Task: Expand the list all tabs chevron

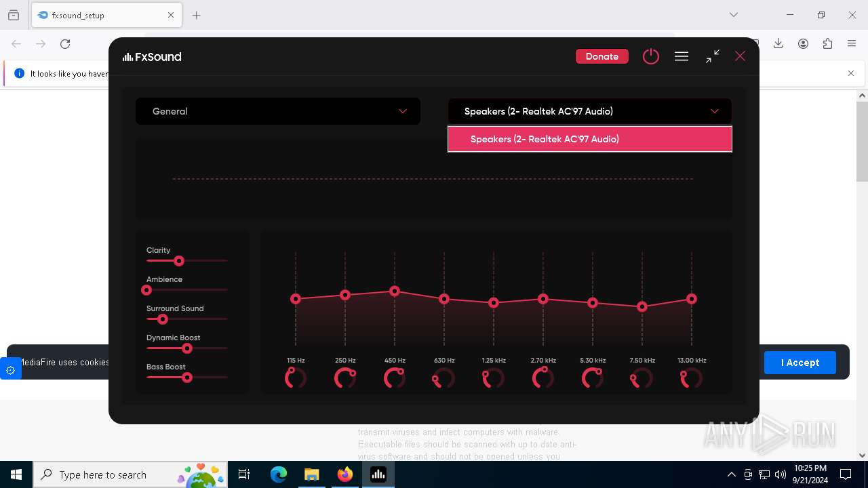Action: (x=734, y=15)
